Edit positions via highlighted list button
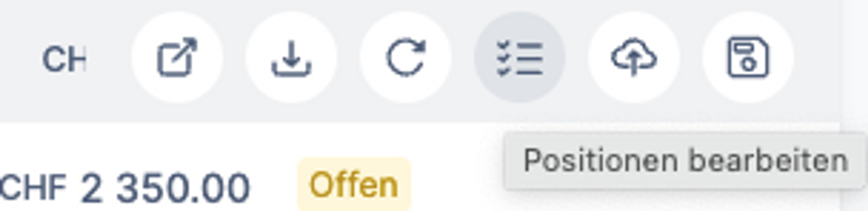Image resolution: width=868 pixels, height=211 pixels. click(519, 57)
